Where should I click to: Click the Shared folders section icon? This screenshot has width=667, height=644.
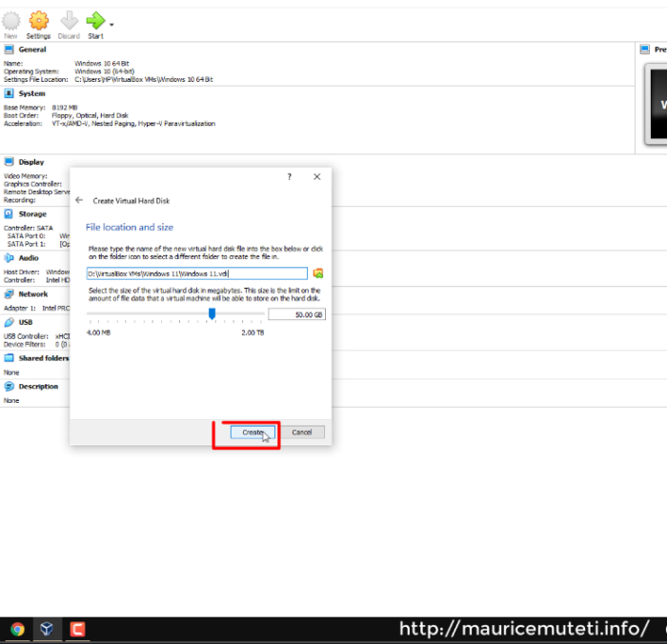[x=9, y=358]
